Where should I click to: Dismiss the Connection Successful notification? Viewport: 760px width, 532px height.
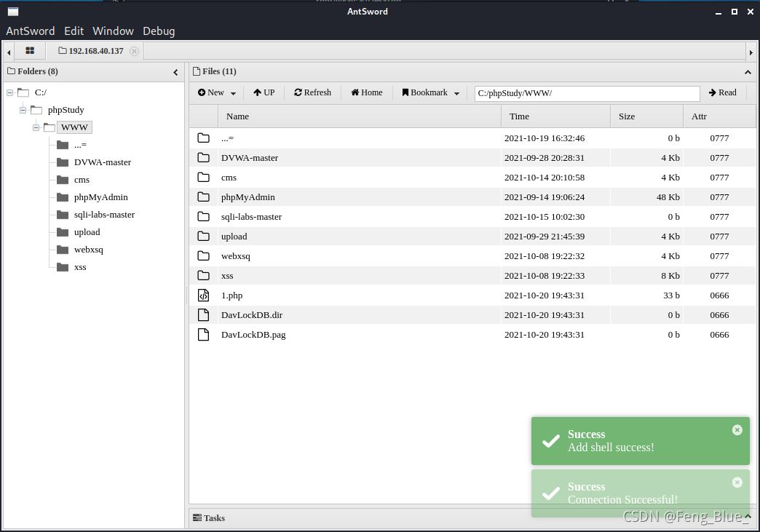click(x=737, y=482)
